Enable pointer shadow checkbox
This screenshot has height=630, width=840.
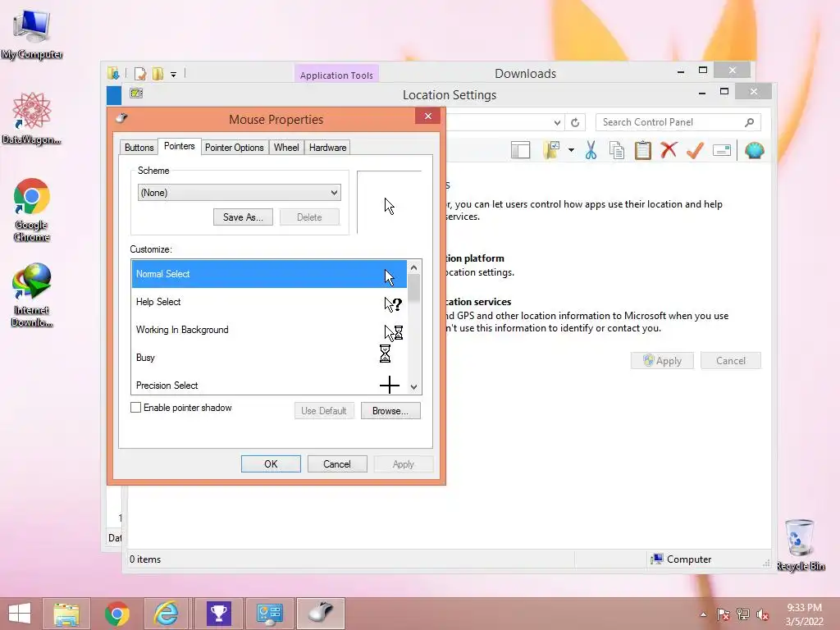coord(135,408)
